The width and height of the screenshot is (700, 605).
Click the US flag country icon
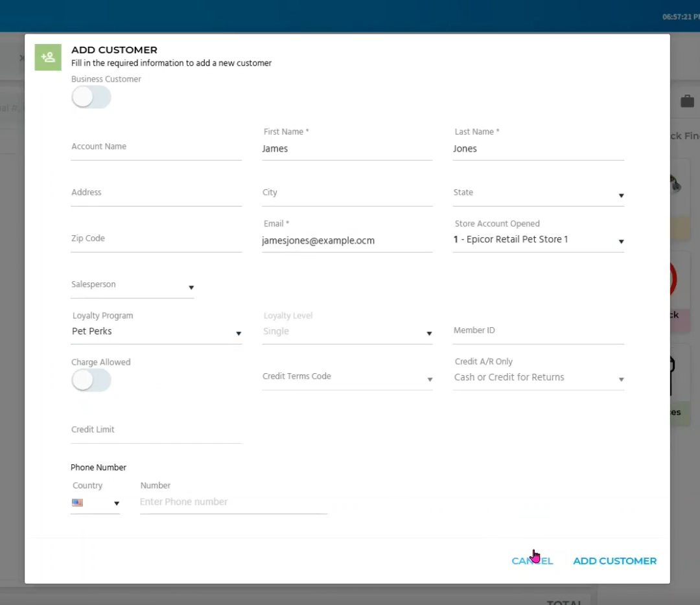78,503
